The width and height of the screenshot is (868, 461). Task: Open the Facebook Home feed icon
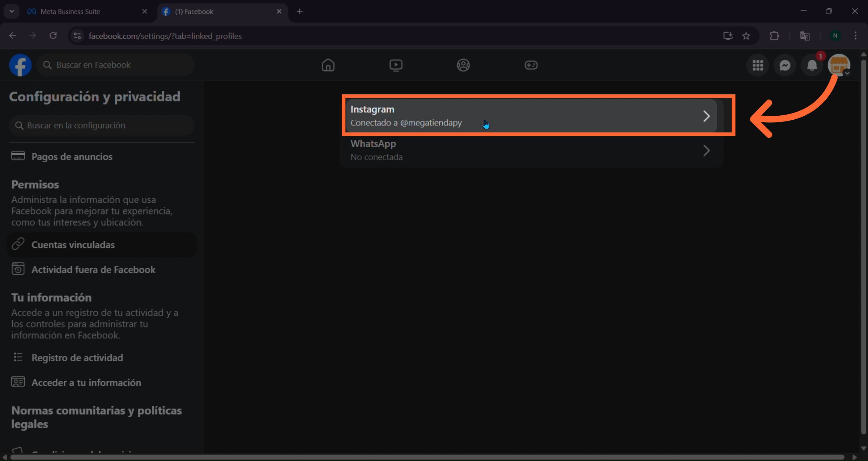point(328,65)
